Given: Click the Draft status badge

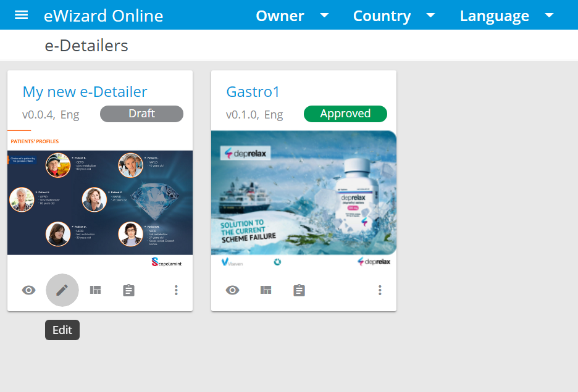Looking at the screenshot, I should coord(141,114).
